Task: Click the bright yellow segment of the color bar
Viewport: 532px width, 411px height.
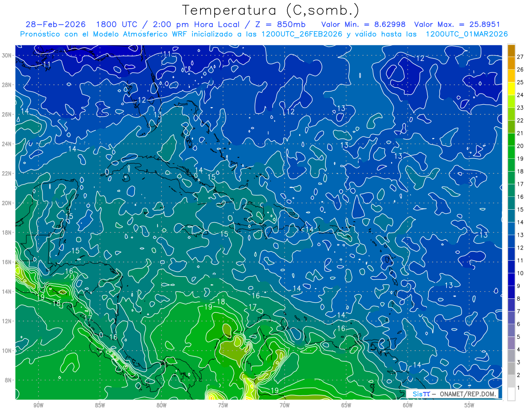Action: (x=511, y=89)
